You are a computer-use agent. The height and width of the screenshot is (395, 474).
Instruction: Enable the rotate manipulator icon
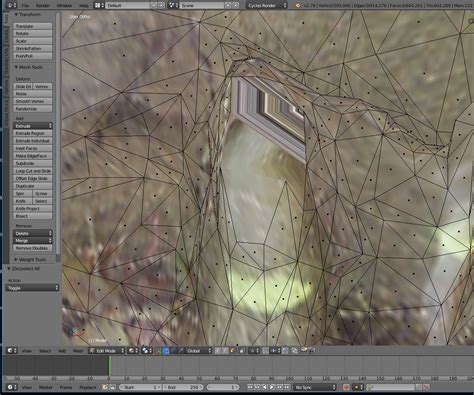click(x=173, y=350)
